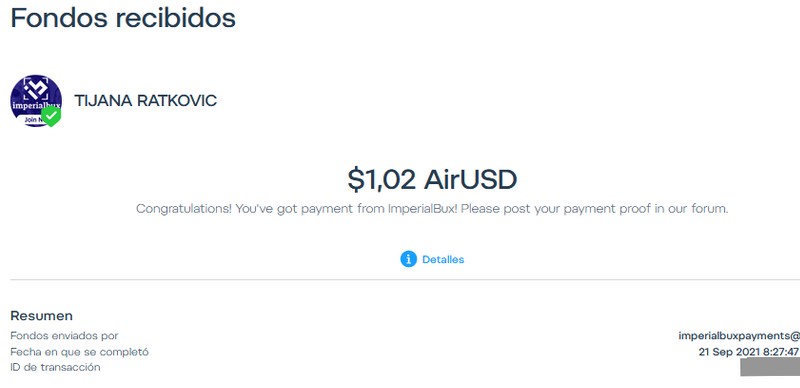This screenshot has height=388, width=800.
Task: Click the Fecha en que se completó label
Action: coord(79,352)
